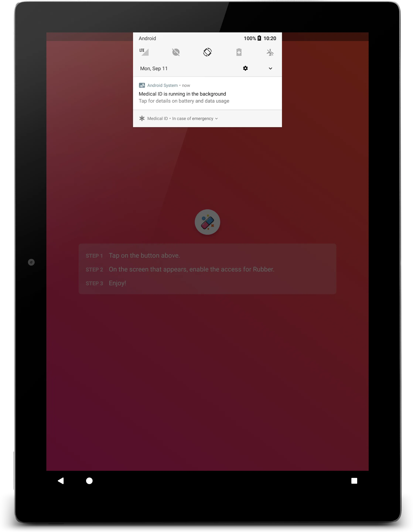Tap the battery saver icon
This screenshot has height=532, width=413.
(x=239, y=52)
